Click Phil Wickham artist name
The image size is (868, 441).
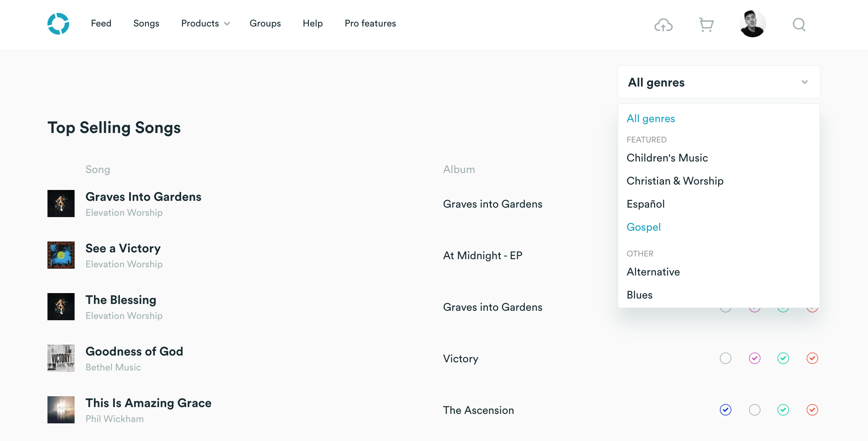[115, 419]
